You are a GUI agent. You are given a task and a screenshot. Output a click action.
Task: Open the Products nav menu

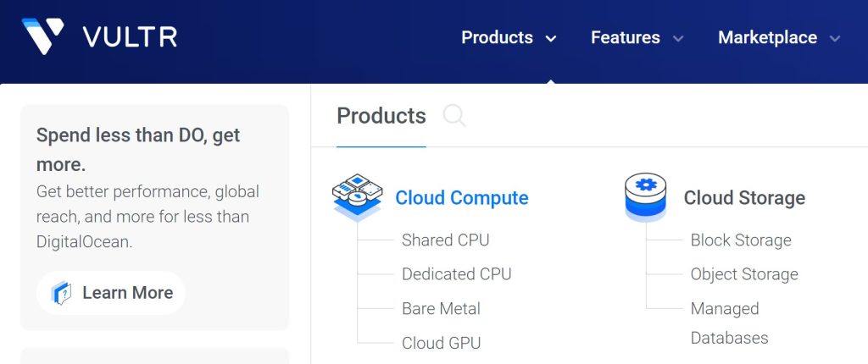point(497,37)
